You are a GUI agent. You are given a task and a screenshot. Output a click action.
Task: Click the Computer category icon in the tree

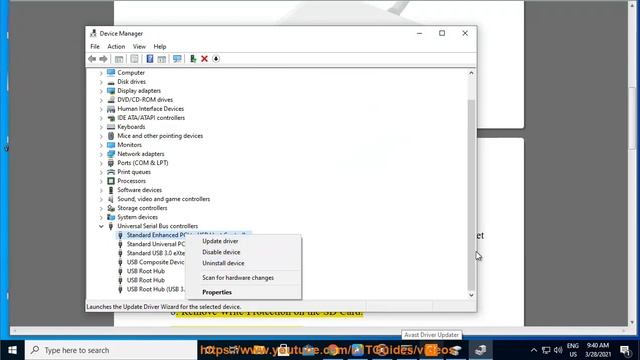[x=111, y=73]
